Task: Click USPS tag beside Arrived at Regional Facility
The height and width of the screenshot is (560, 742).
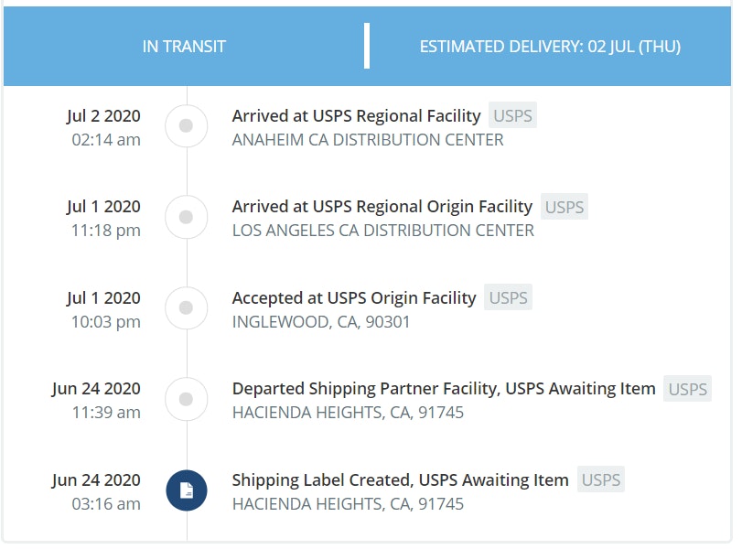Action: (512, 116)
